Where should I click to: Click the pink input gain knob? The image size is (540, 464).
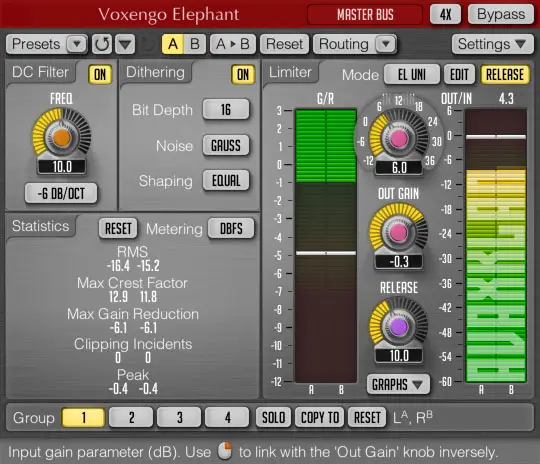click(x=398, y=139)
